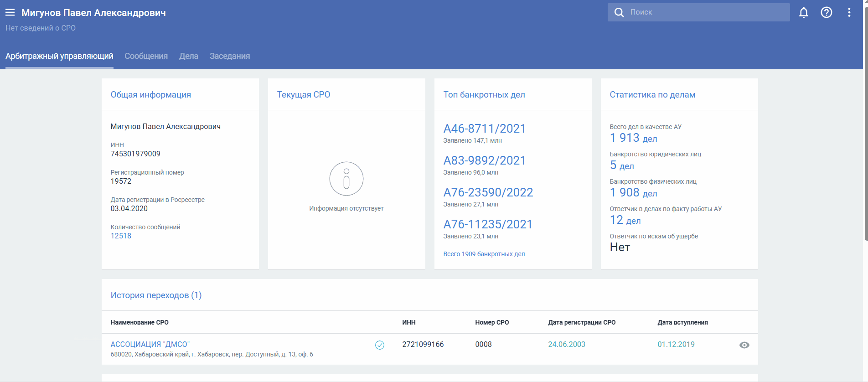Image resolution: width=868 pixels, height=382 pixels.
Task: Select the Арбитражный управляющий tab
Action: click(x=59, y=56)
